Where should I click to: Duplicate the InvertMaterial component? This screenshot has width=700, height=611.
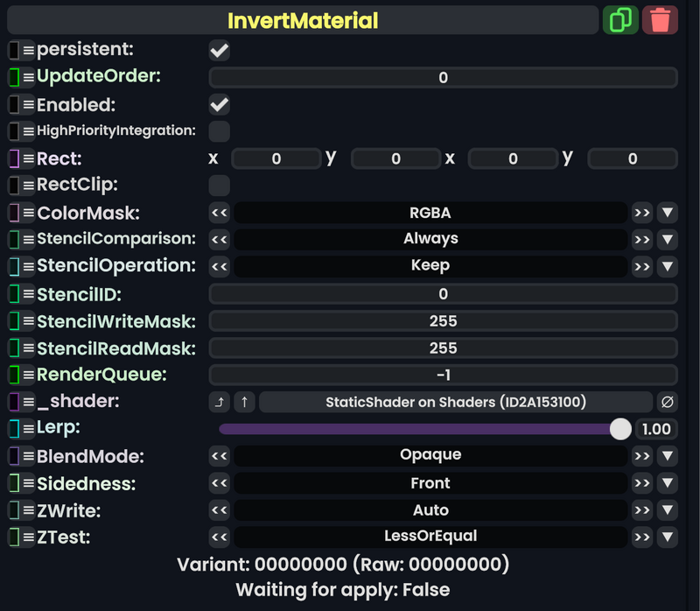click(x=621, y=19)
